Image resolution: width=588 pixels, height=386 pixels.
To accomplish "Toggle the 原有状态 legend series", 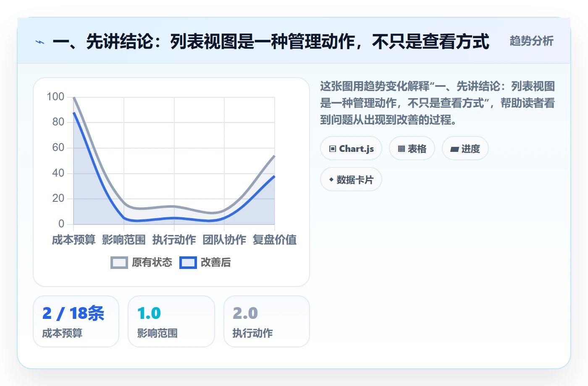I will (x=142, y=263).
